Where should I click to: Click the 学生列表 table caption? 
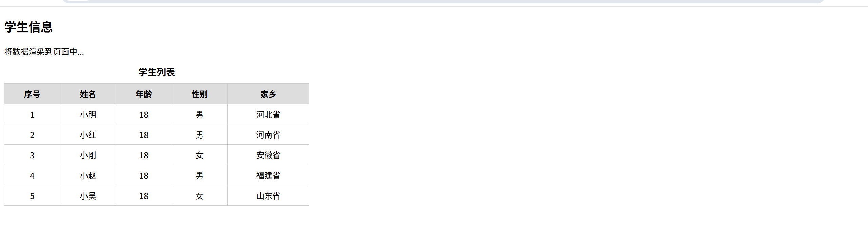point(157,72)
